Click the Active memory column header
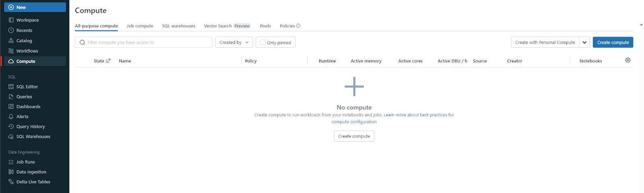This screenshot has height=193, width=644. click(366, 61)
